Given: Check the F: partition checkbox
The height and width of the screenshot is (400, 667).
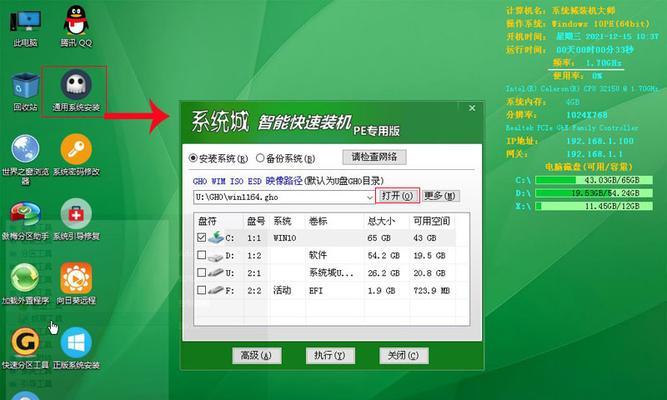Looking at the screenshot, I should coord(202,290).
